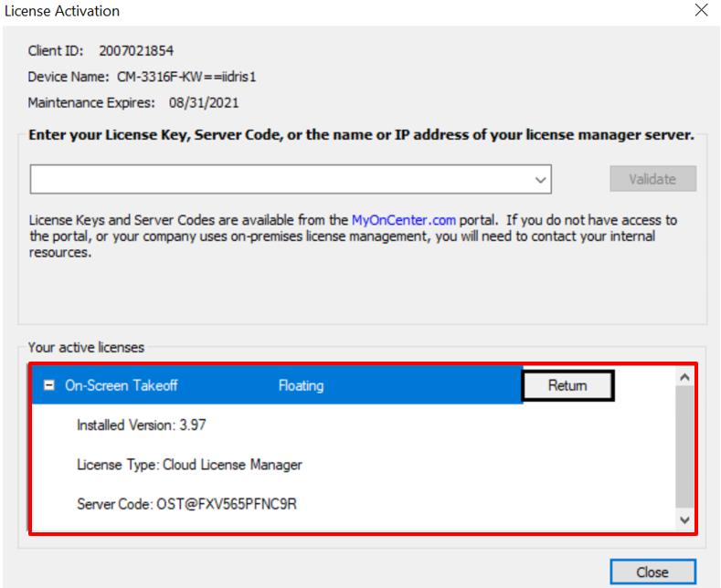
Task: Open the license key dropdown arrow
Action: click(542, 180)
